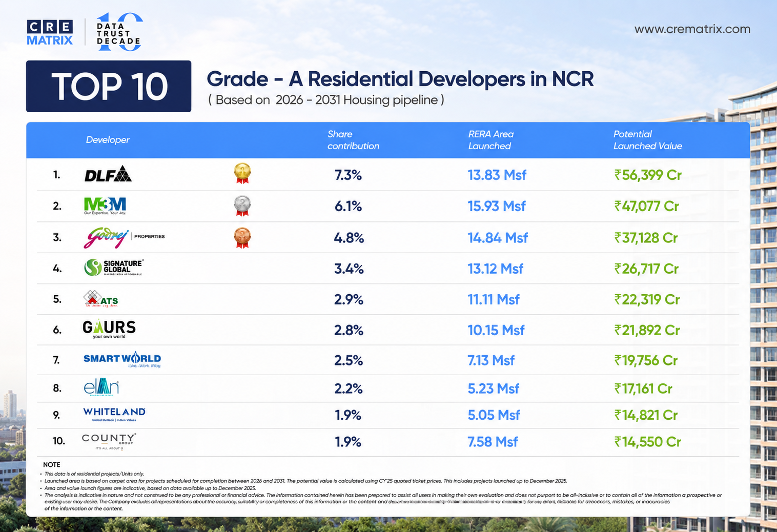Click the M3M logo
The image size is (777, 532).
[105, 206]
